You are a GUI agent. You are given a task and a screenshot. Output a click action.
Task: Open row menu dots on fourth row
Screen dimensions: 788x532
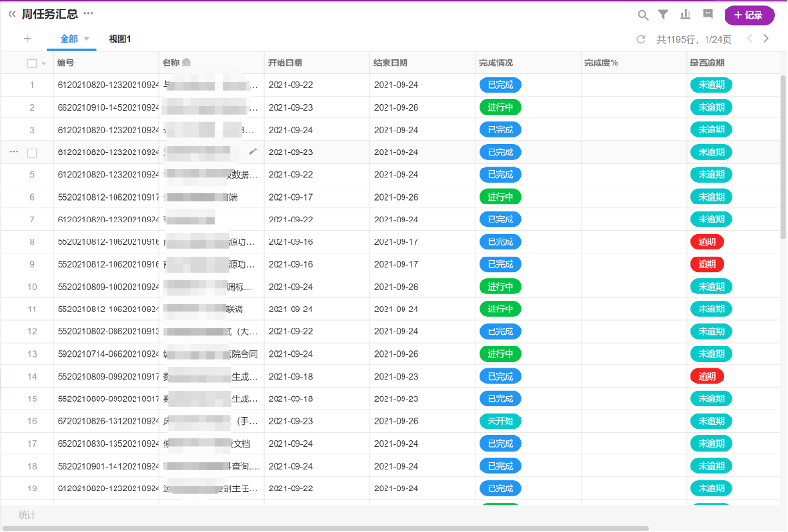[x=14, y=152]
